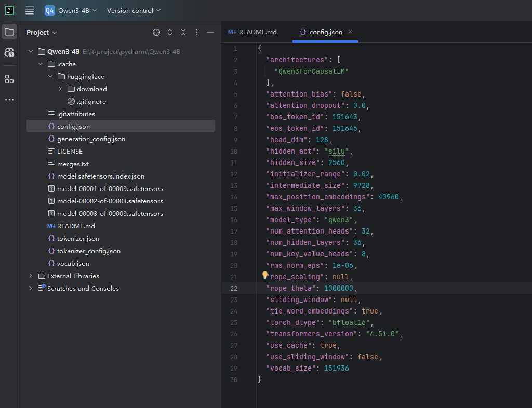This screenshot has height=408, width=532.
Task: Expand Scratches and Consoles node
Action: pyautogui.click(x=31, y=288)
